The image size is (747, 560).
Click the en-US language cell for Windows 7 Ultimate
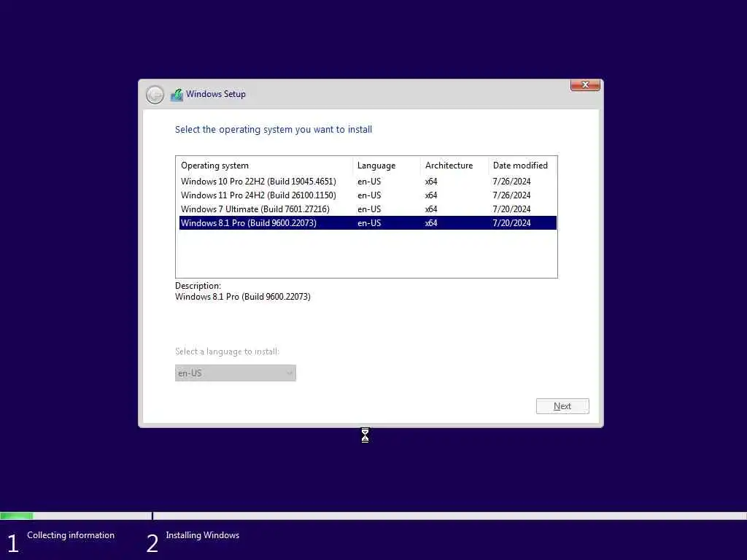[369, 209]
